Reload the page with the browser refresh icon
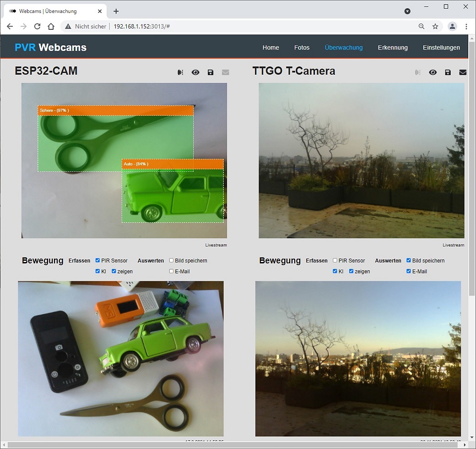 click(x=38, y=26)
